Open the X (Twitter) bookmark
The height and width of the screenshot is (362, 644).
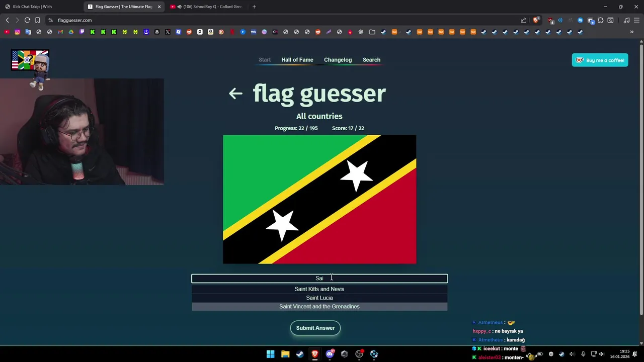(x=168, y=32)
